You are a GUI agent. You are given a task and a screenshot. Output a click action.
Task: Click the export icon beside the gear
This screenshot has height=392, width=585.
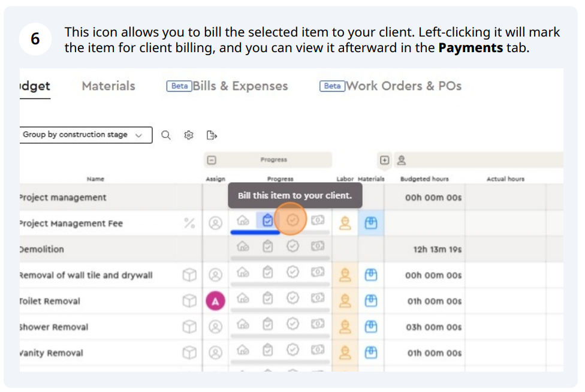212,135
